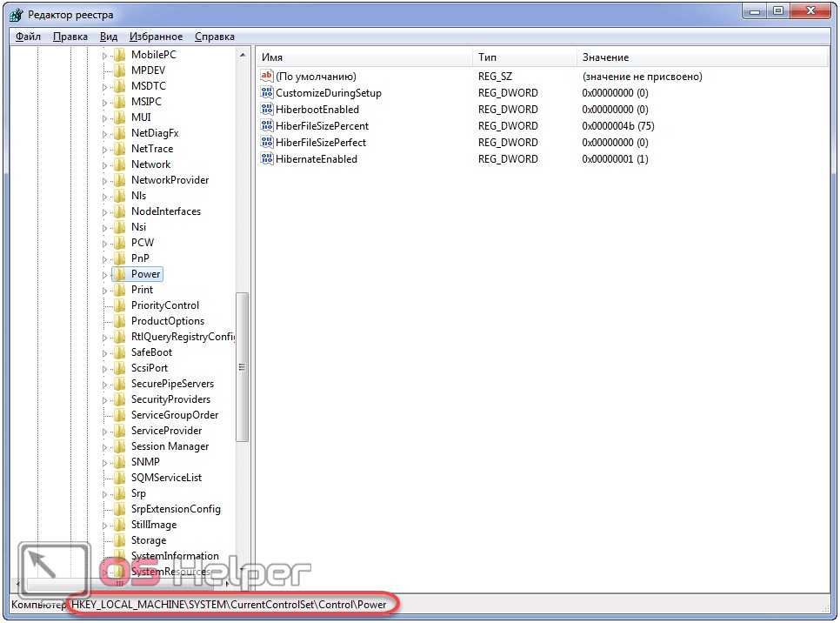This screenshot has width=840, height=623.
Task: Sort values by the Тип column header
Action: point(524,57)
